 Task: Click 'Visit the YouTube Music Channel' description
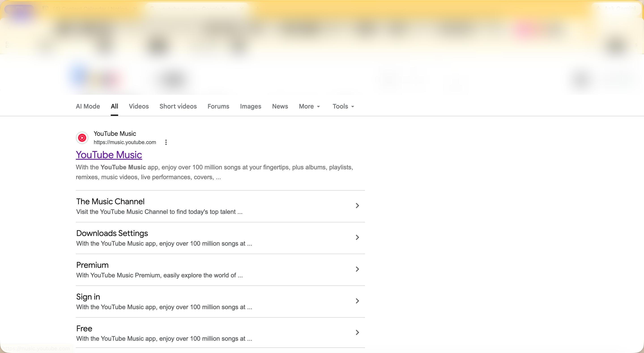click(159, 212)
